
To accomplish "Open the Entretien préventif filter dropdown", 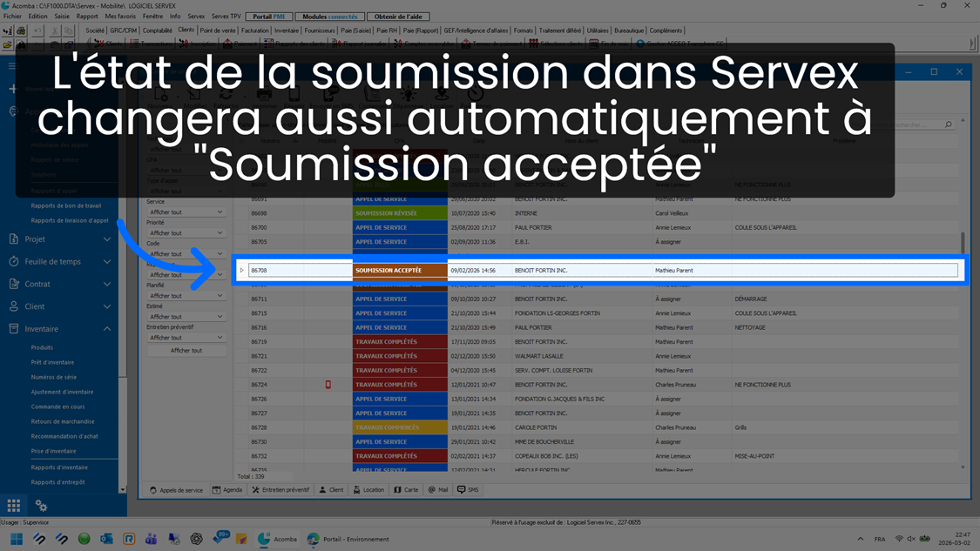I will point(186,338).
